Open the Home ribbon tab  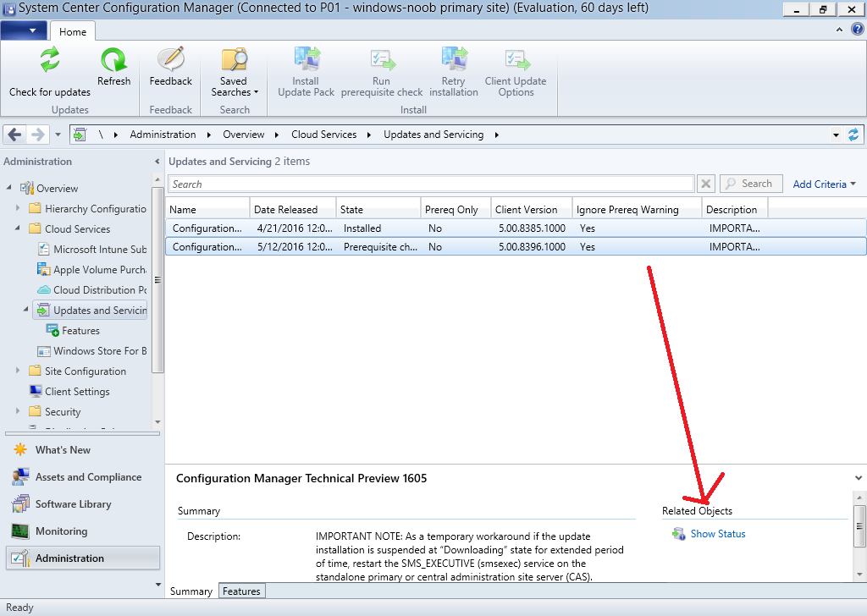[x=73, y=31]
